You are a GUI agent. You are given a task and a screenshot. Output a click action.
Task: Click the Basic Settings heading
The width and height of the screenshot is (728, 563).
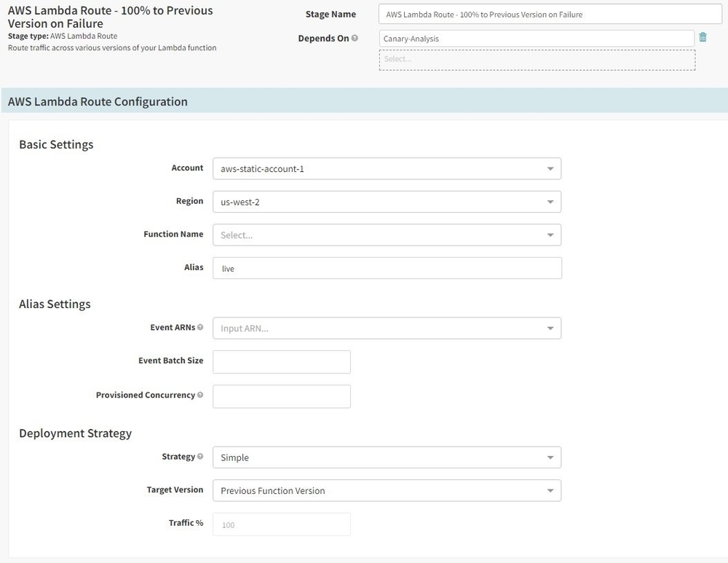click(56, 144)
